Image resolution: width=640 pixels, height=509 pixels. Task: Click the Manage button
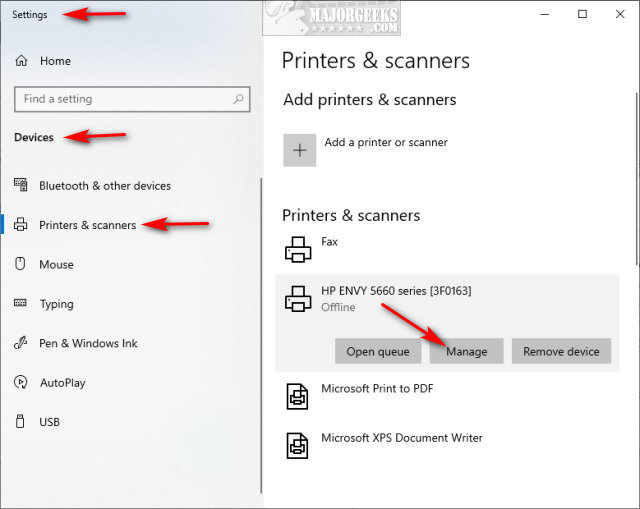pyautogui.click(x=467, y=351)
